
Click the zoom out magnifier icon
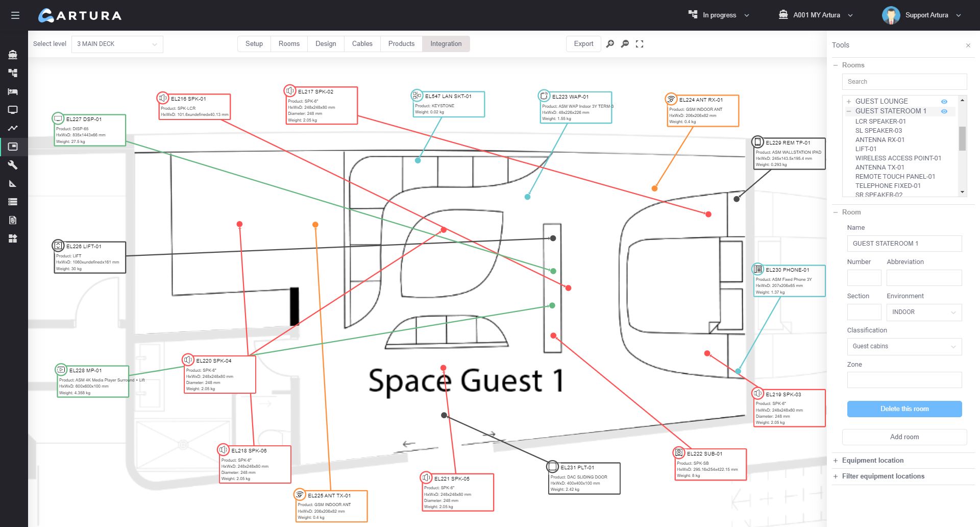625,44
